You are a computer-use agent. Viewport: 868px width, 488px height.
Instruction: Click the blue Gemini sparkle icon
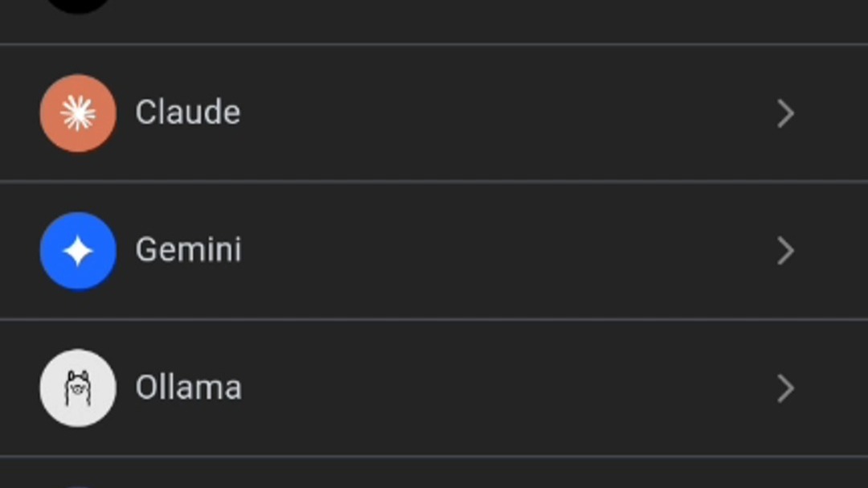[x=78, y=251]
